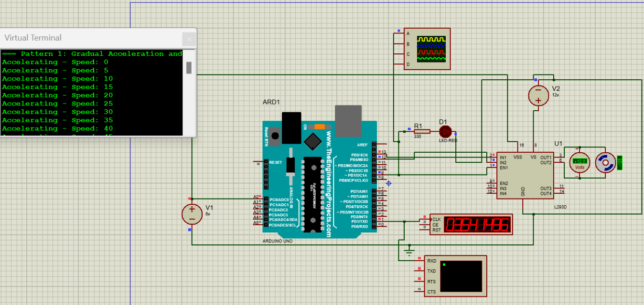Click the 330 resistor value label

coord(417,137)
